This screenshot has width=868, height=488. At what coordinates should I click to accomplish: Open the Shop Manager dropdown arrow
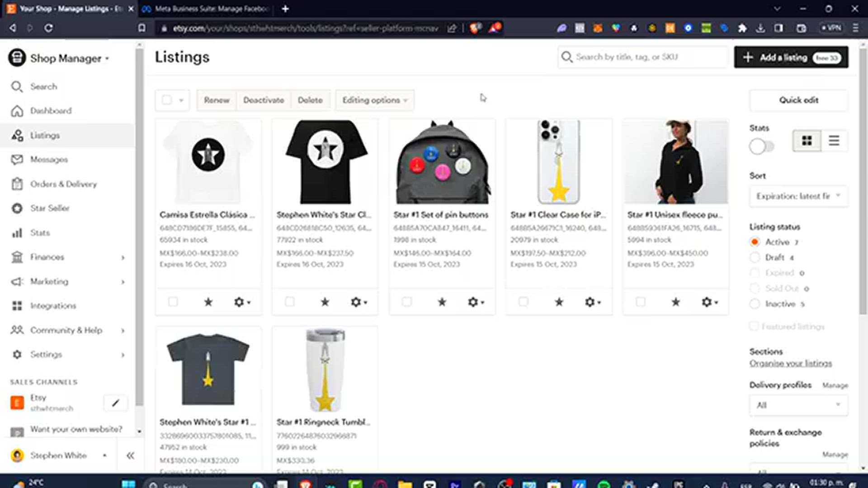point(107,59)
